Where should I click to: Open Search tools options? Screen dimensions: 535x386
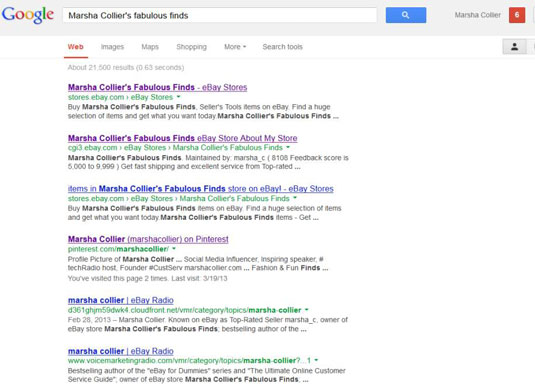pos(283,47)
